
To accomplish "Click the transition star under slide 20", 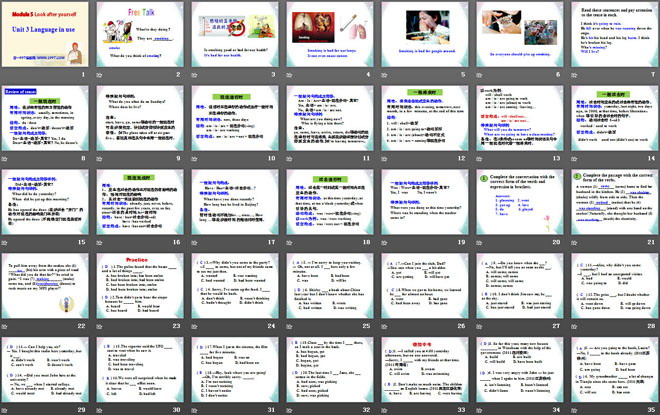I will 479,242.
